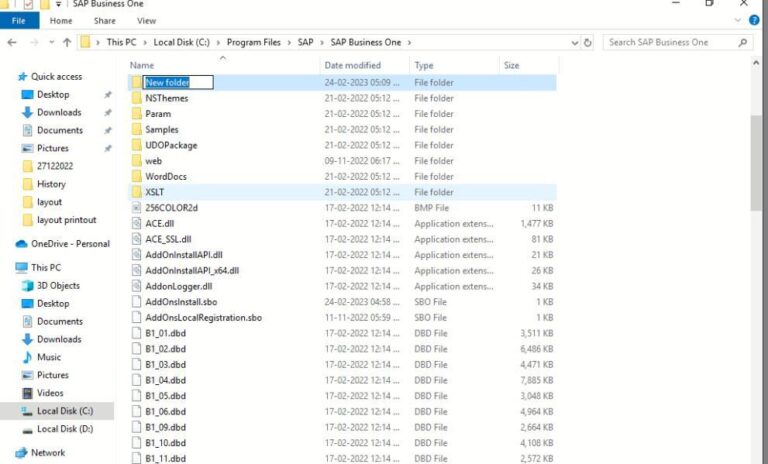Viewport: 768px width, 464px height.
Task: Expand the chevron after SAP Business One breadcrumb
Action: 409,43
